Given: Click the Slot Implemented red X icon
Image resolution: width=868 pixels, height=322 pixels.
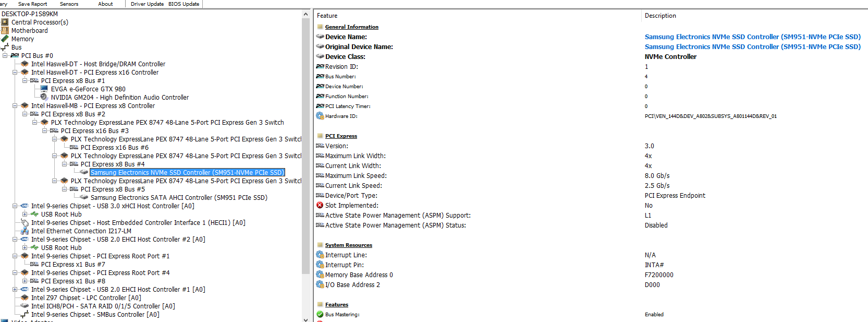Looking at the screenshot, I should point(320,206).
